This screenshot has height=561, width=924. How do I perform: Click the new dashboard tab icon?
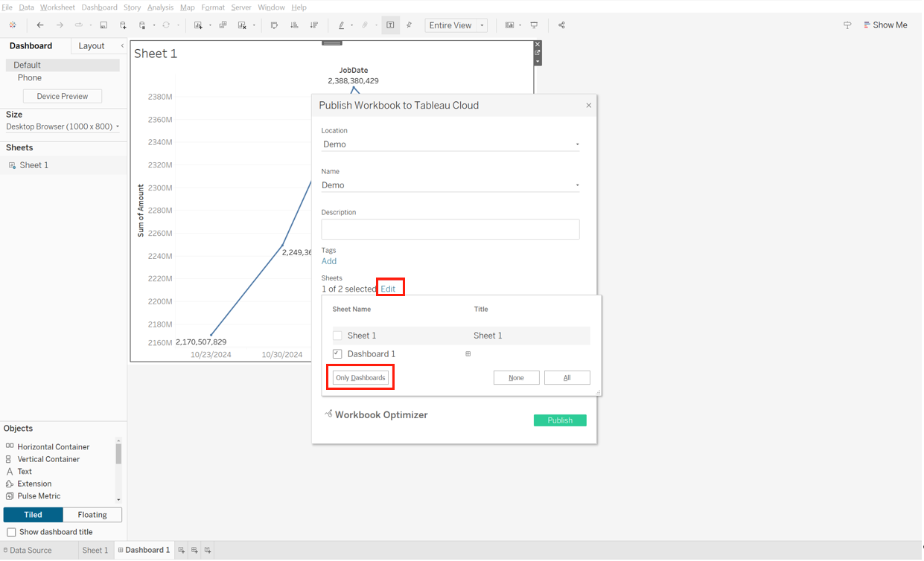tap(194, 551)
